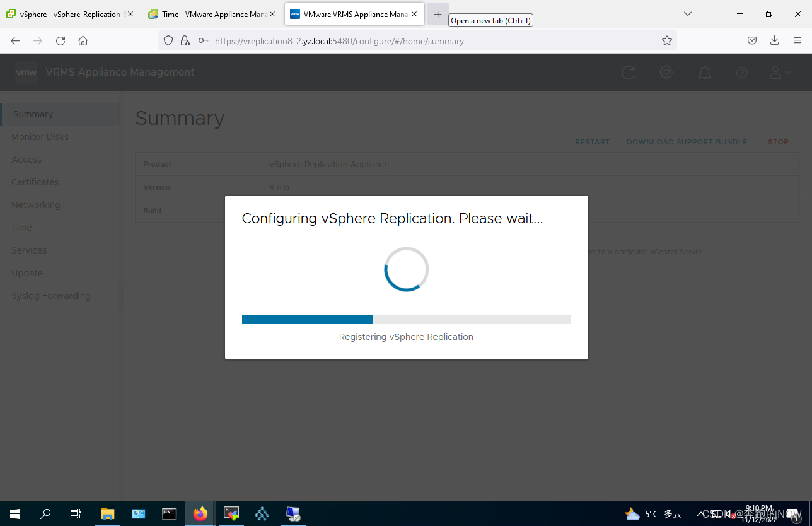
Task: Close the Time - VMware Appliance tab
Action: click(x=272, y=14)
